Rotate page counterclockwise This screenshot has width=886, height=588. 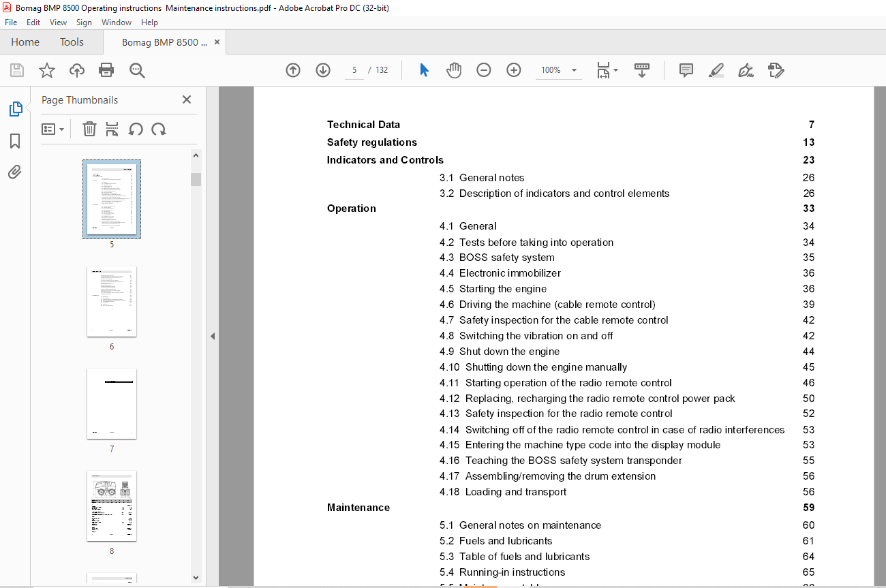tap(136, 129)
